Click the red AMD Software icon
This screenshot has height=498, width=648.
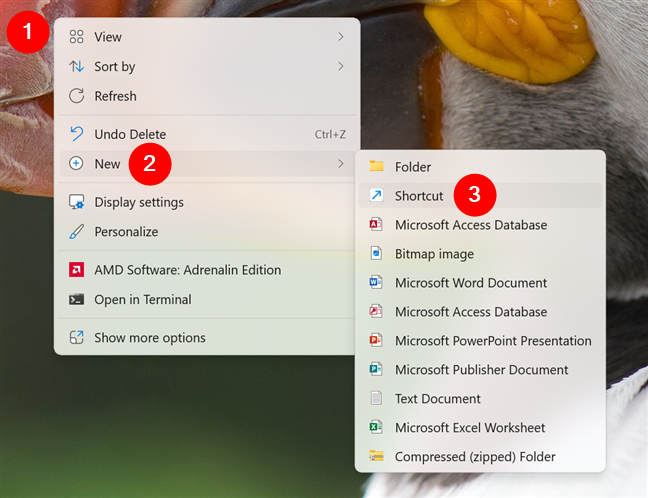tap(76, 269)
